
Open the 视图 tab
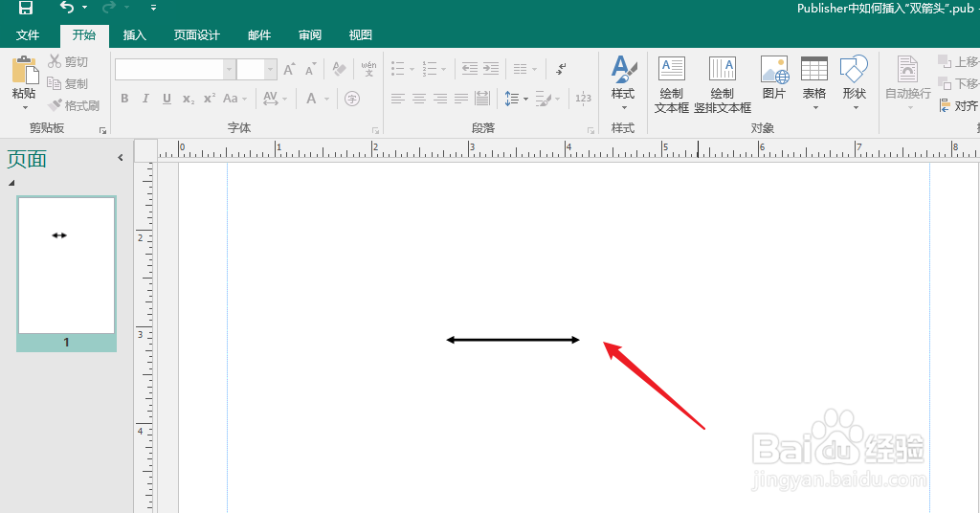click(x=361, y=35)
